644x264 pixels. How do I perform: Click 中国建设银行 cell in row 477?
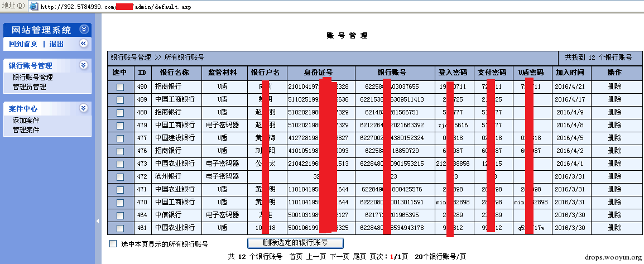[175, 138]
